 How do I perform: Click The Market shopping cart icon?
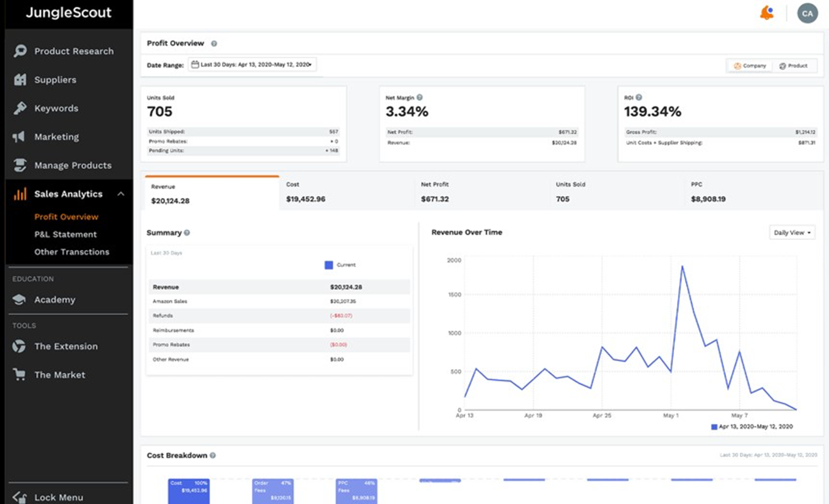coord(20,374)
